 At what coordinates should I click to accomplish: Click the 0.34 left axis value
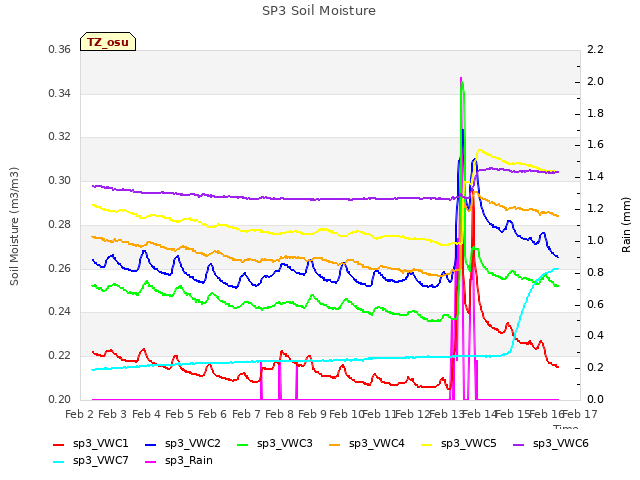60,93
